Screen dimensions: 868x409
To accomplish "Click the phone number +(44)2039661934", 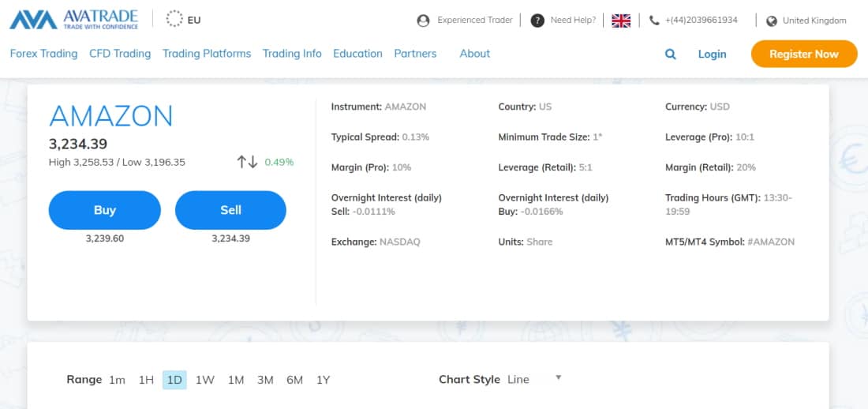I will click(x=702, y=21).
